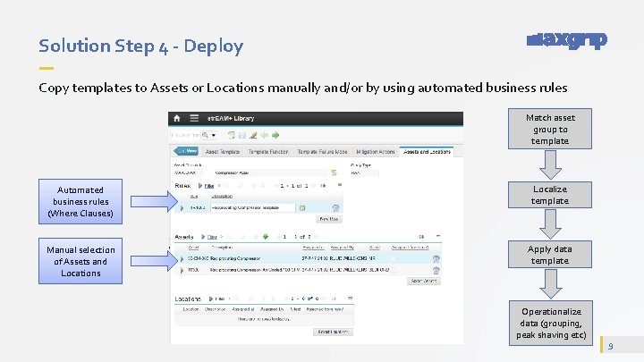Open Filter link in Rules section

point(209,186)
